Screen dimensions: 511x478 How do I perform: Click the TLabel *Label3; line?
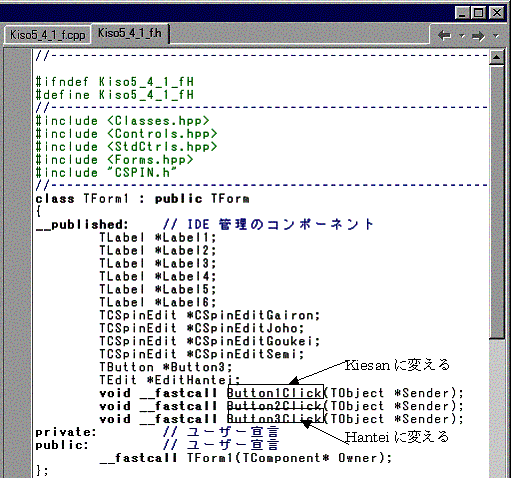pos(158,264)
